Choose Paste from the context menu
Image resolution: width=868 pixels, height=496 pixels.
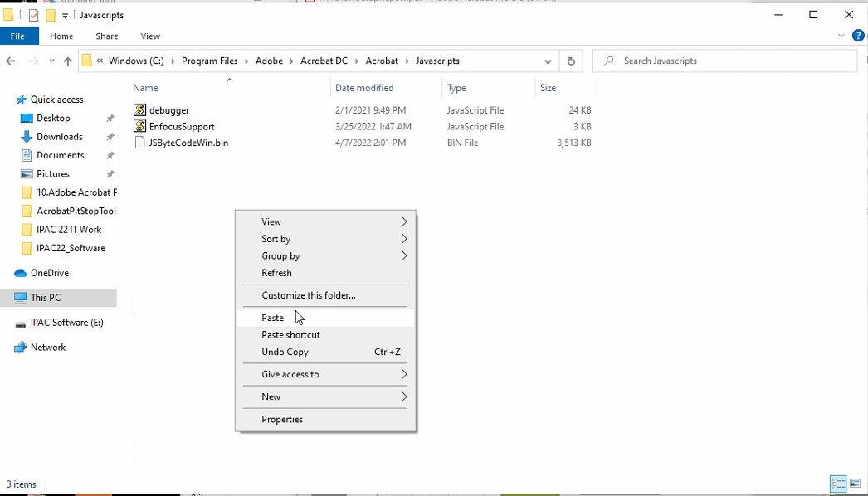[x=273, y=318]
